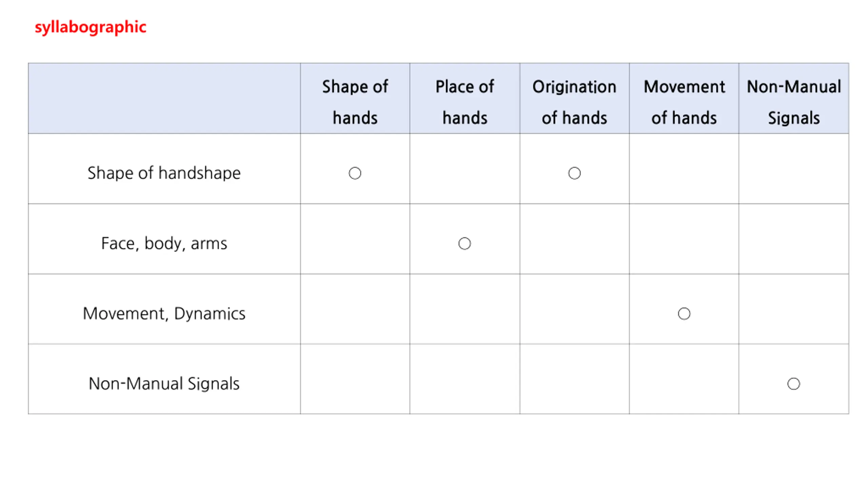Click the 'Shape of handshape' row label
The image size is (868, 488).
coord(164,173)
